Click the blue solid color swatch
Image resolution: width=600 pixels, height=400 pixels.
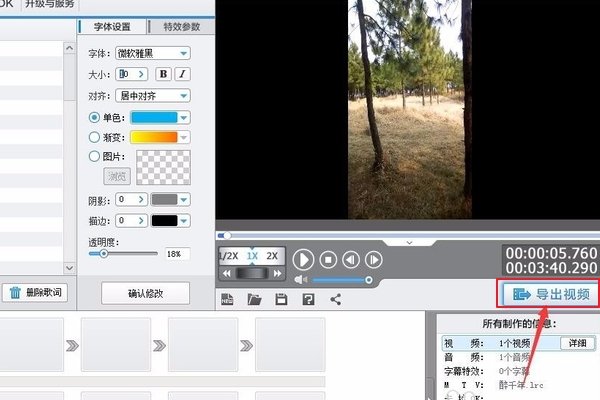(154, 118)
